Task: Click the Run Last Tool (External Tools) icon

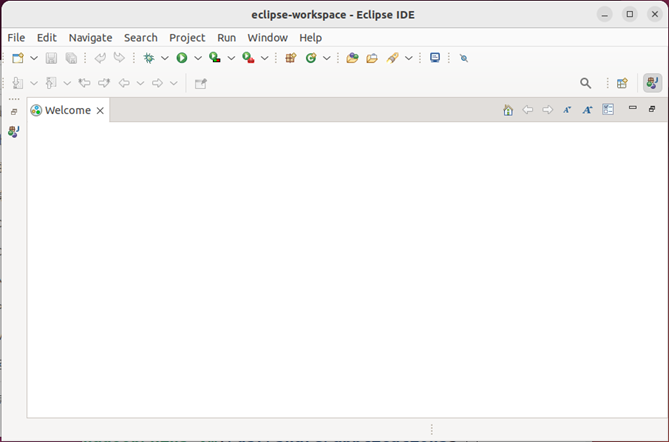Action: coord(248,58)
